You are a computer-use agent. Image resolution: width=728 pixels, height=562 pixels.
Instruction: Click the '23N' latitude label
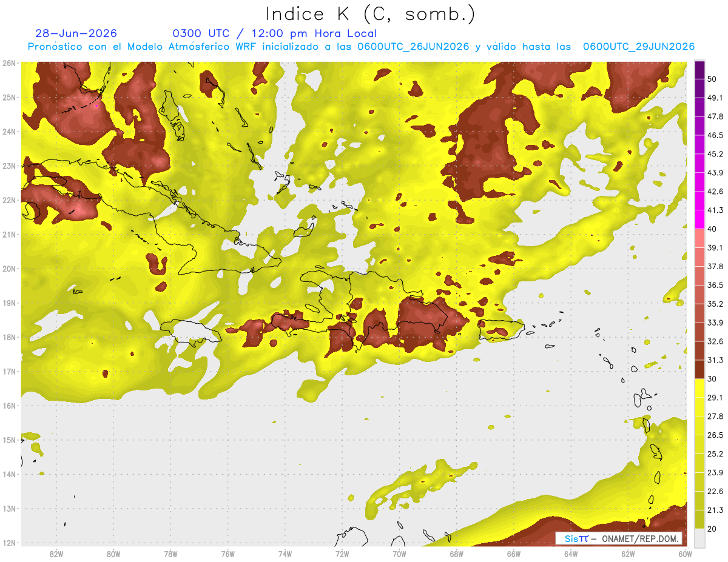click(x=8, y=166)
